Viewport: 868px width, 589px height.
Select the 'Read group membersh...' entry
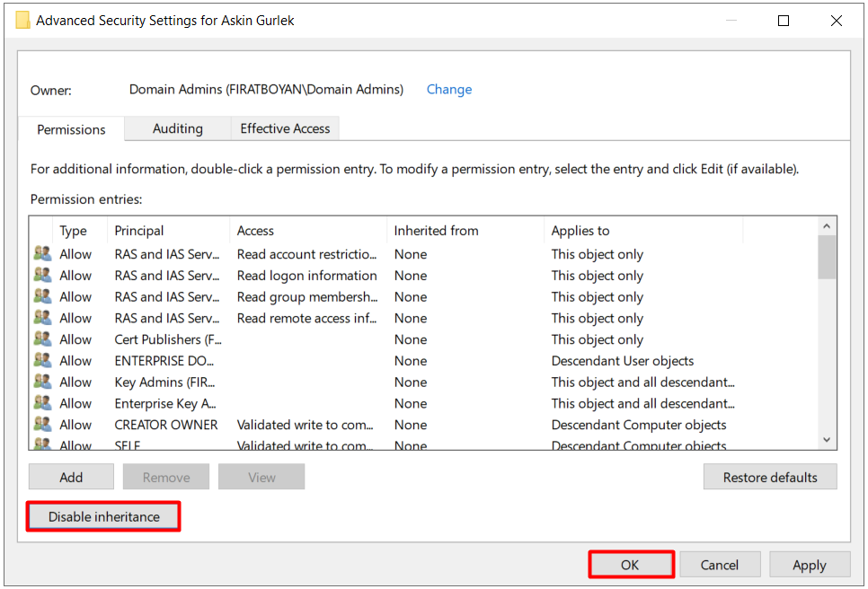coord(307,296)
